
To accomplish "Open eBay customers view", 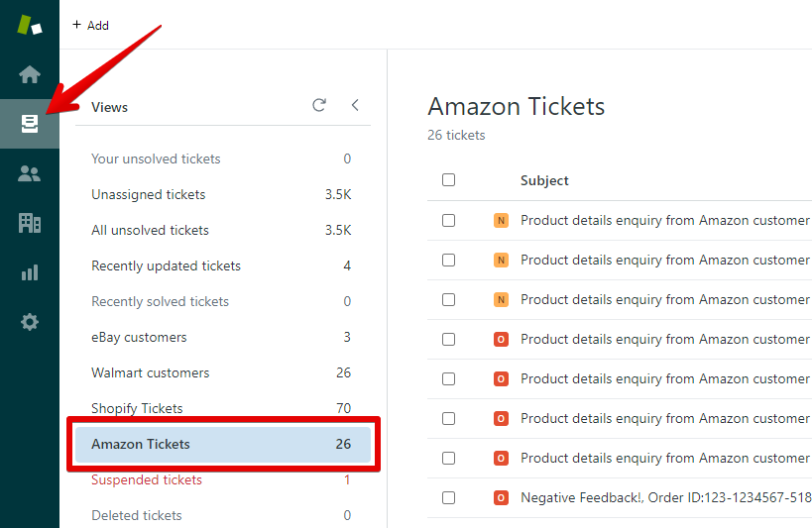I will tap(223, 337).
